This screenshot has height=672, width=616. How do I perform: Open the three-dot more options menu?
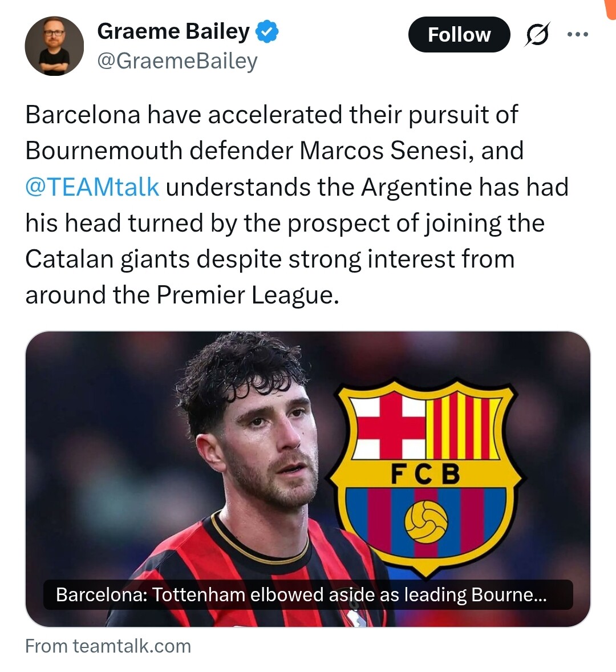pos(577,35)
